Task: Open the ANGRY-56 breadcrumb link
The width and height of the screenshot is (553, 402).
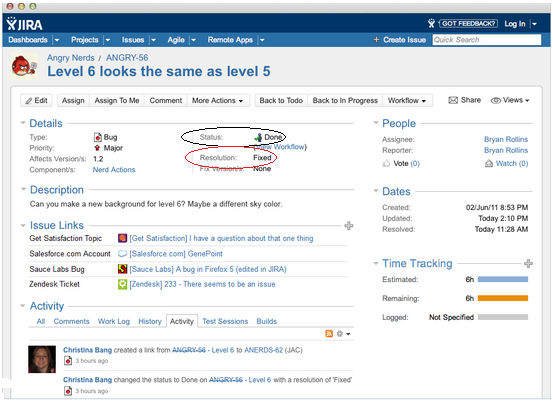Action: click(127, 57)
